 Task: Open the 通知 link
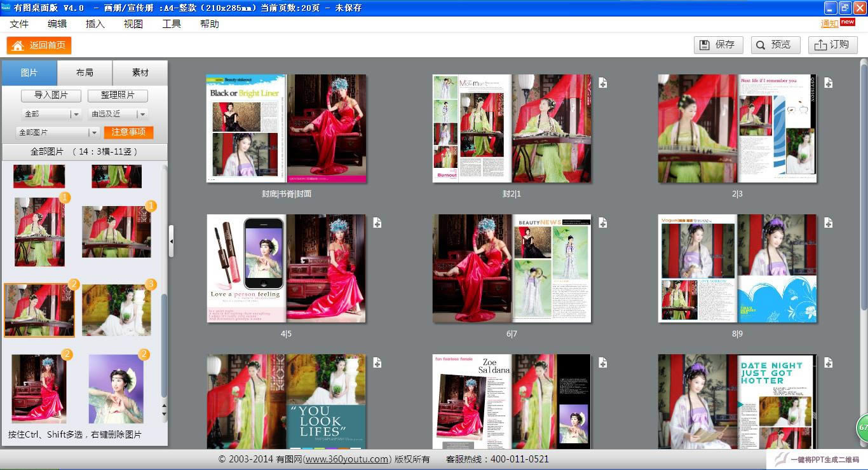829,24
